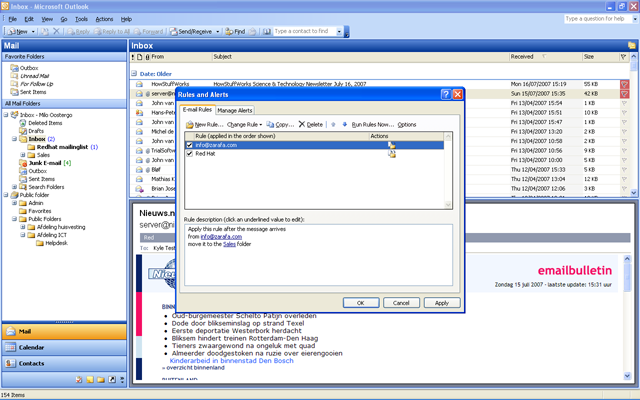The height and width of the screenshot is (400, 640).
Task: Expand the Search Folders node
Action: point(14,187)
